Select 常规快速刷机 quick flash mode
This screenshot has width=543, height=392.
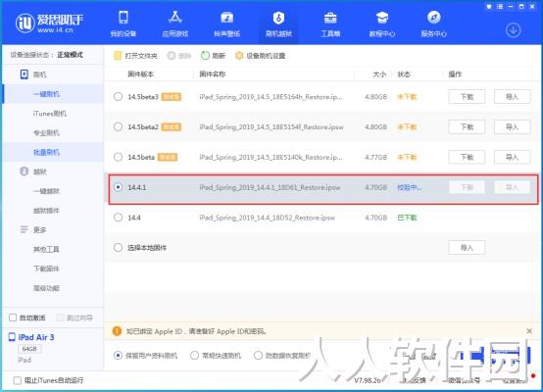point(195,356)
